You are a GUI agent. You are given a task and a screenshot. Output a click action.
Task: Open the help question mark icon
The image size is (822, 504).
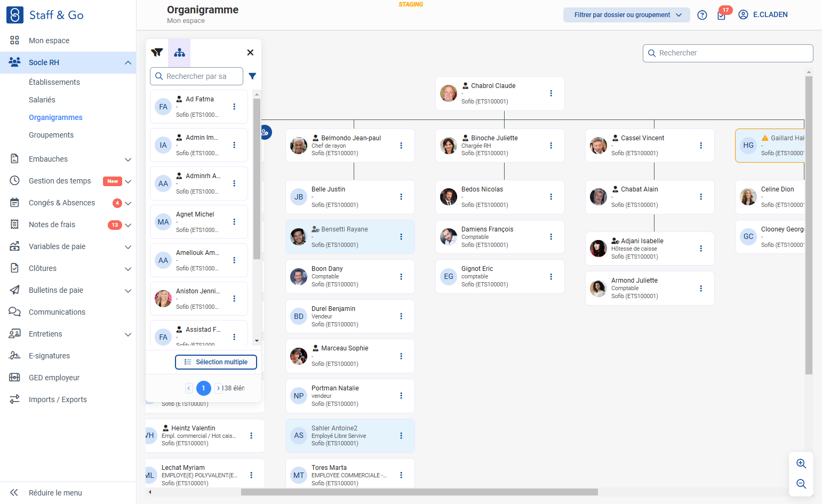(x=703, y=15)
